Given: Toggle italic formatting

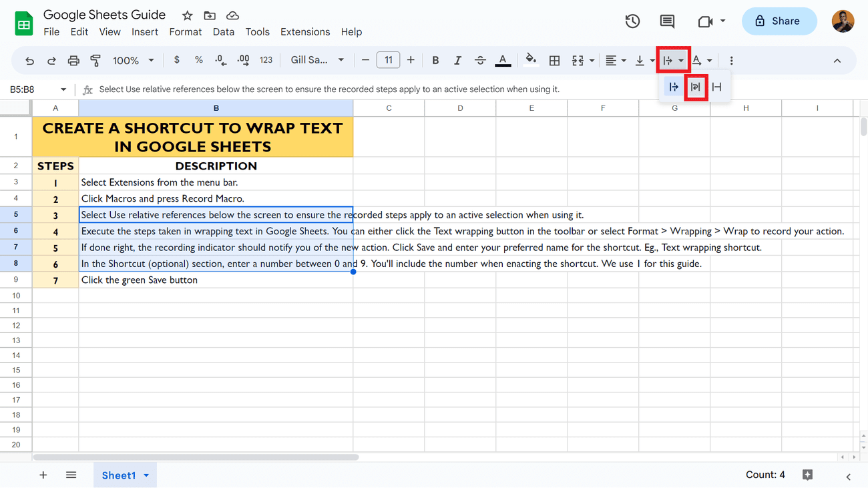Looking at the screenshot, I should coord(457,61).
